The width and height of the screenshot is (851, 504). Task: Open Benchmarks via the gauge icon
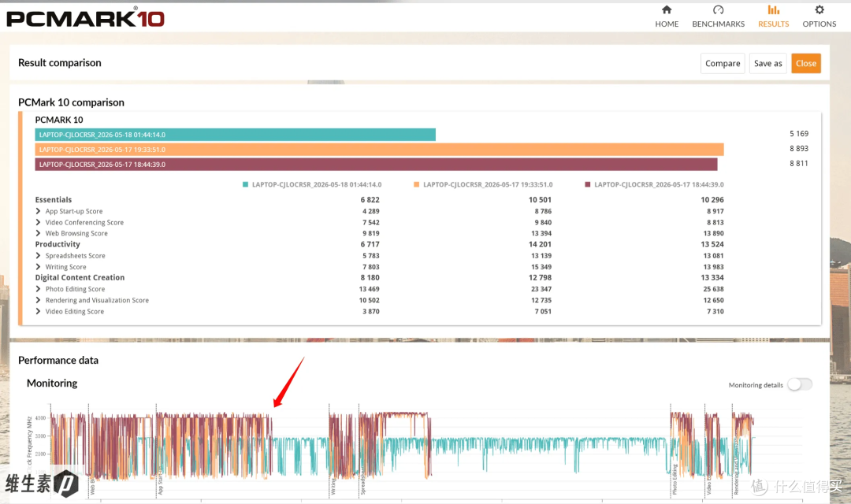click(x=718, y=9)
